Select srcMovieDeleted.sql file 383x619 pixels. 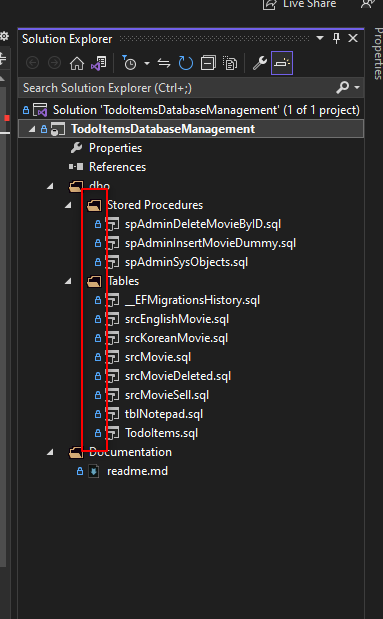[178, 376]
